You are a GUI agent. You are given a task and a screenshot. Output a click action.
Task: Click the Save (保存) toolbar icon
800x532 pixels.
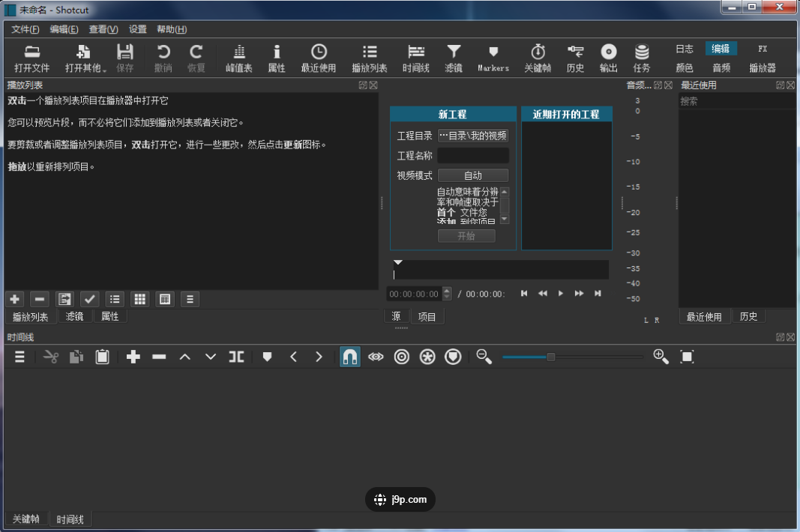[125, 58]
